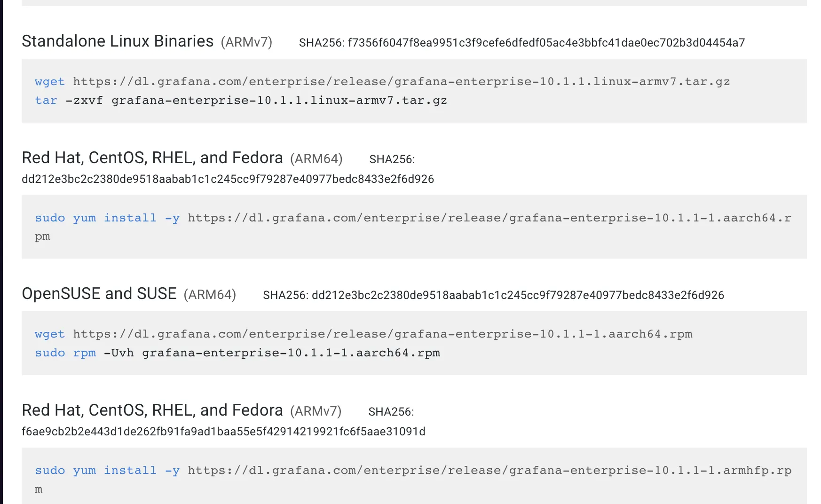Image resolution: width=821 pixels, height=504 pixels.
Task: Click the Red Hat ARMv7 section heading
Action: 152,410
